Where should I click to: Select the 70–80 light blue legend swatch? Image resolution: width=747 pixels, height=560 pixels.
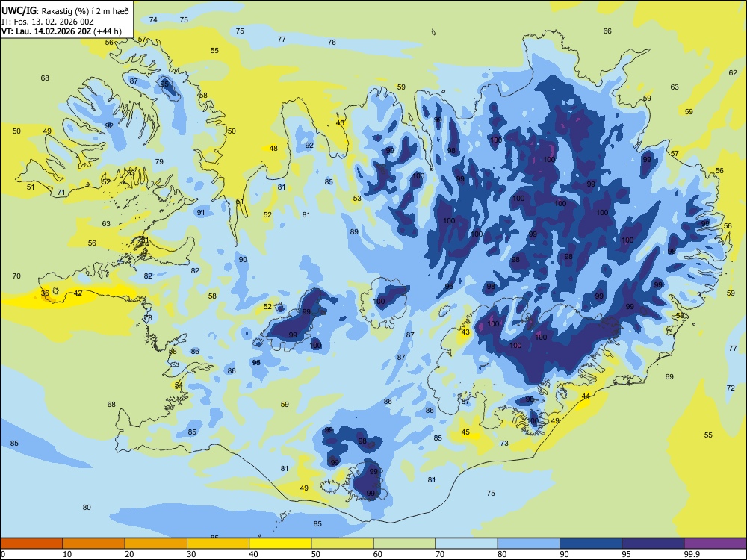tap(466, 544)
